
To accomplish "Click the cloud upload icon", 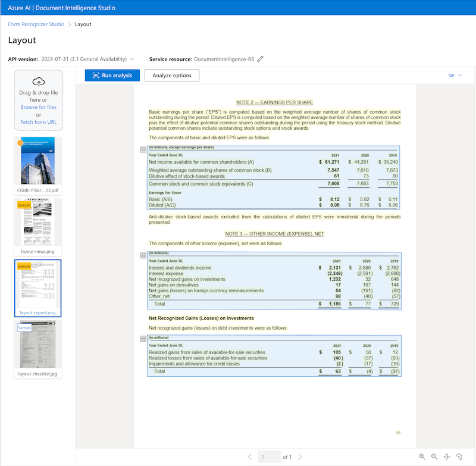I will [x=38, y=82].
